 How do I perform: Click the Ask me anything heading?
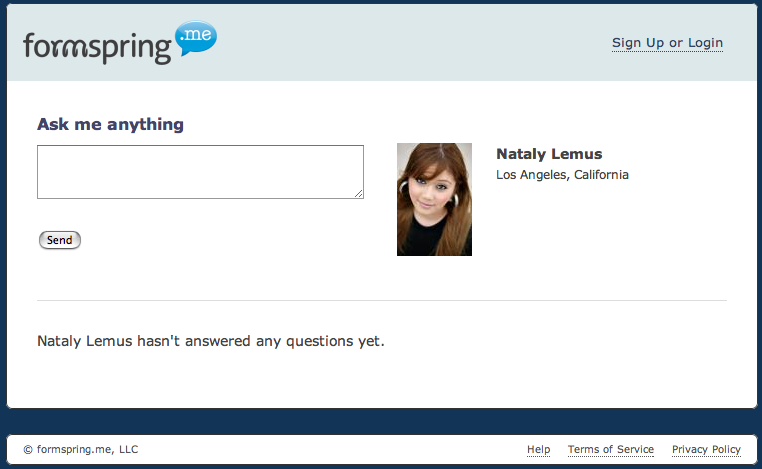[110, 125]
